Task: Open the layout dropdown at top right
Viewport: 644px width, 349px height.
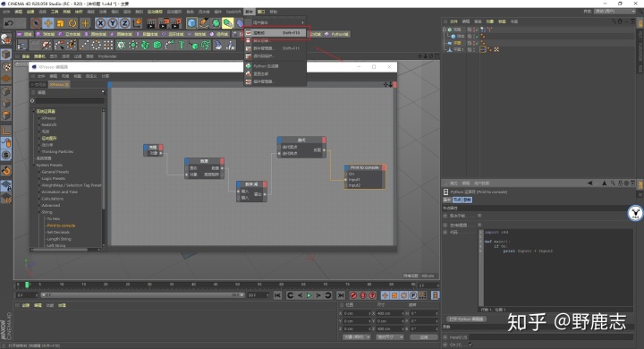Action: tap(614, 12)
